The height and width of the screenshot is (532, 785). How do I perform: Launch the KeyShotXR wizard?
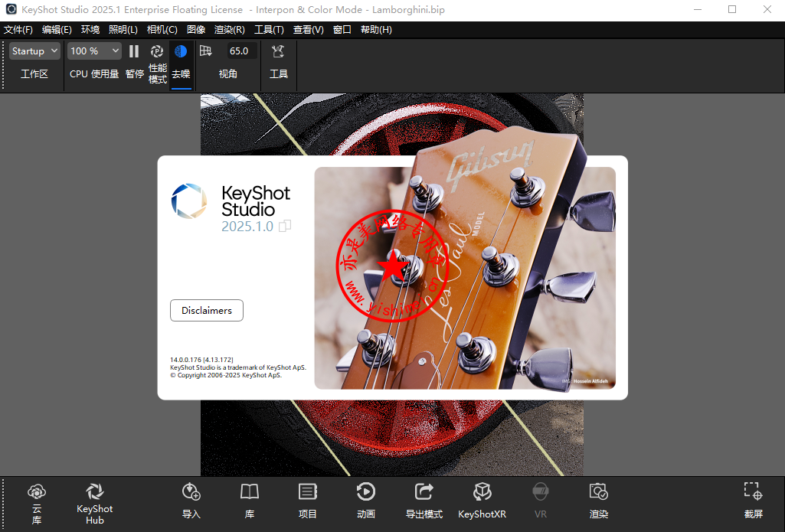[x=482, y=501]
